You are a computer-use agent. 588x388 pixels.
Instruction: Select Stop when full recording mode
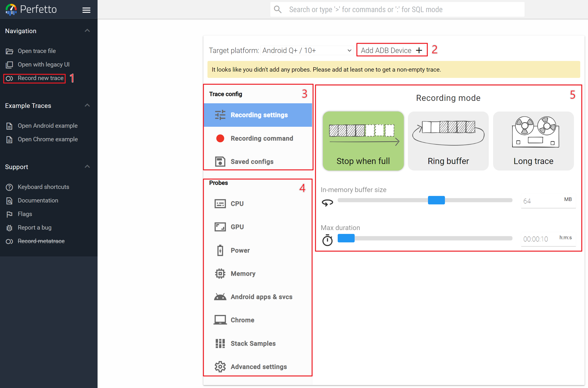(363, 141)
